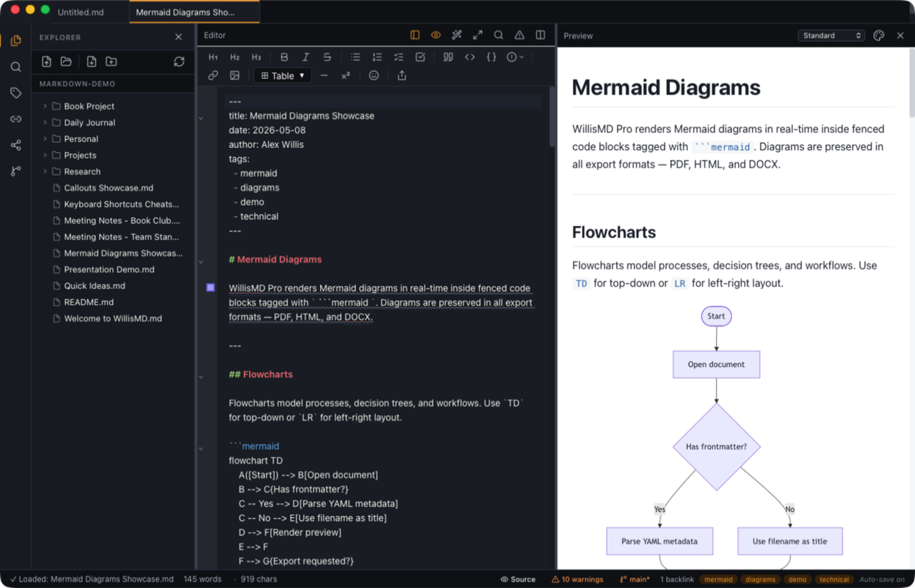
Task: Toggle bold formatting
Action: click(285, 57)
